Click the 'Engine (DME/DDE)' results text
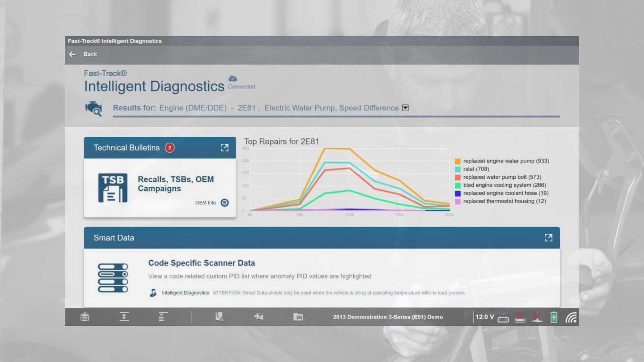The width and height of the screenshot is (644, 362). 193,108
